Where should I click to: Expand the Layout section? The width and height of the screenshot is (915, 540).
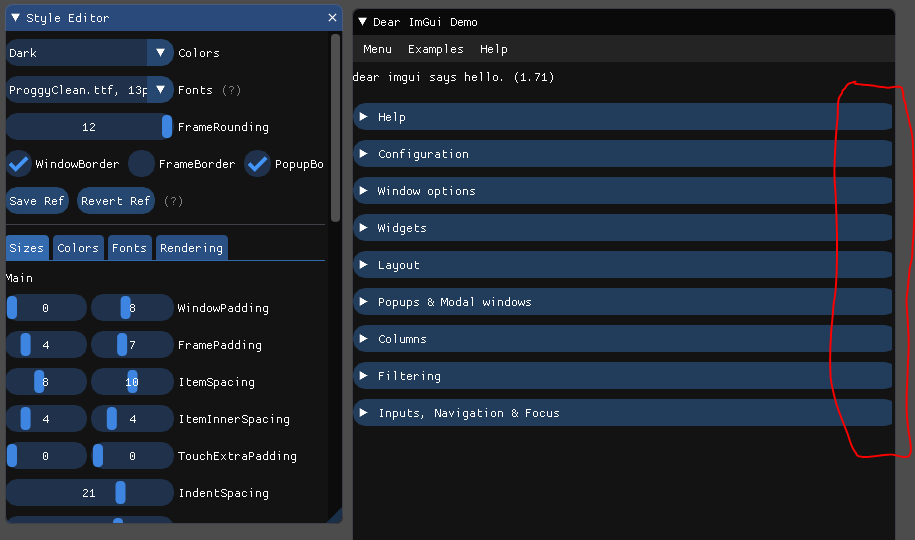click(623, 265)
